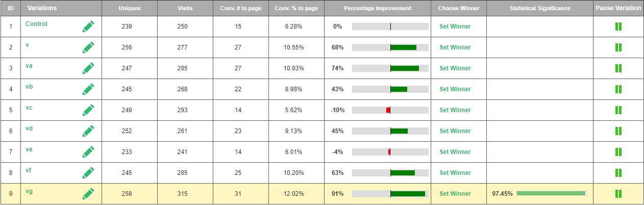Toggle pause for variation vc
This screenshot has width=644, height=205.
[618, 110]
